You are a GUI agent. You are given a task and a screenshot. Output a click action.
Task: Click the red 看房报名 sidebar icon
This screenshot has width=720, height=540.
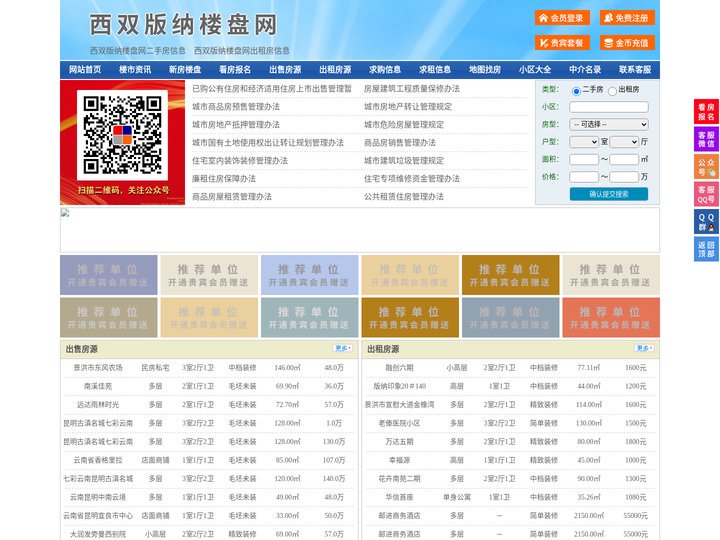[706, 112]
